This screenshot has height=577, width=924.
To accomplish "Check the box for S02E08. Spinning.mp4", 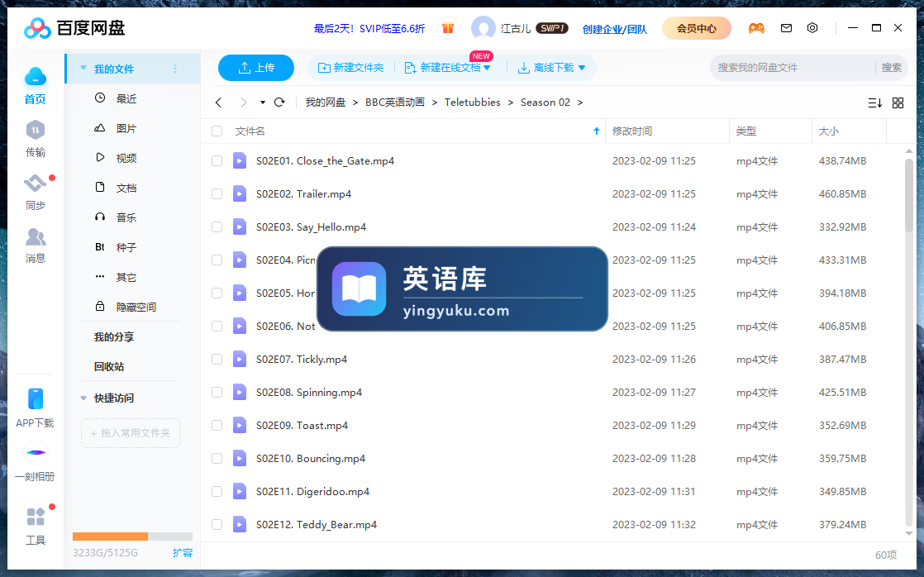I will pos(217,392).
